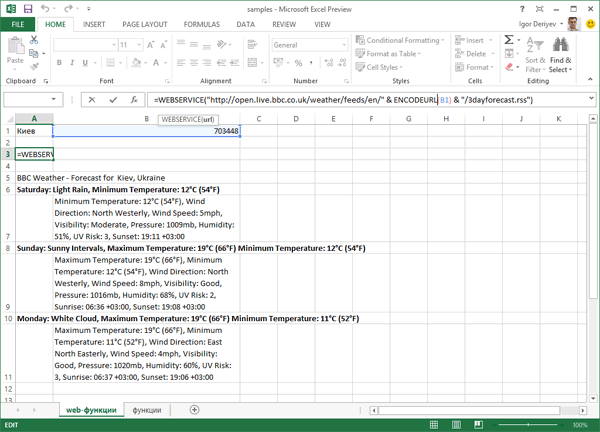This screenshot has height=432, width=600.
Task: Click the Find & Select button
Action: point(561,54)
